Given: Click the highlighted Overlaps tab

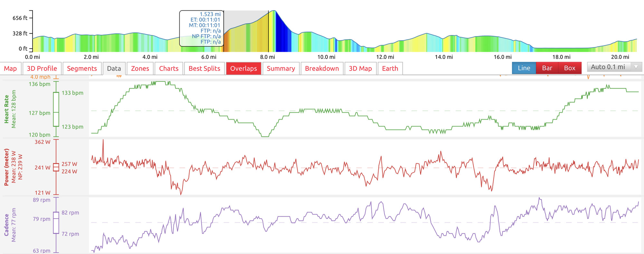Looking at the screenshot, I should pyautogui.click(x=243, y=69).
